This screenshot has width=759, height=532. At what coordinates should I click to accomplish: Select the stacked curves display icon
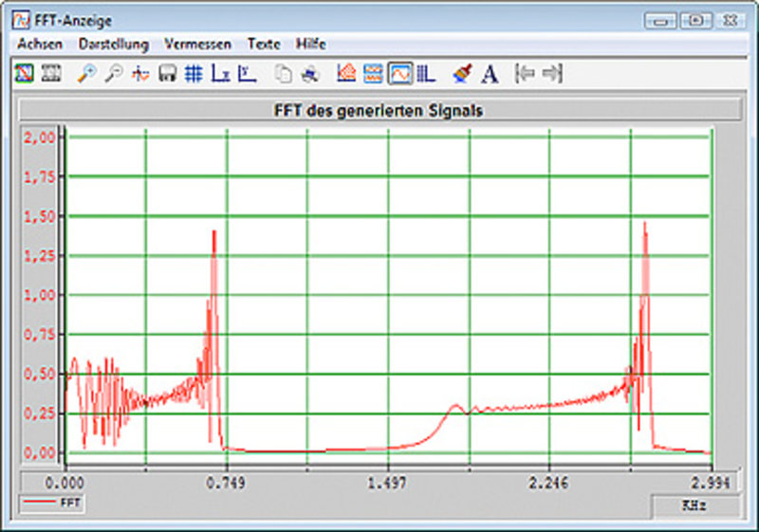[373, 74]
